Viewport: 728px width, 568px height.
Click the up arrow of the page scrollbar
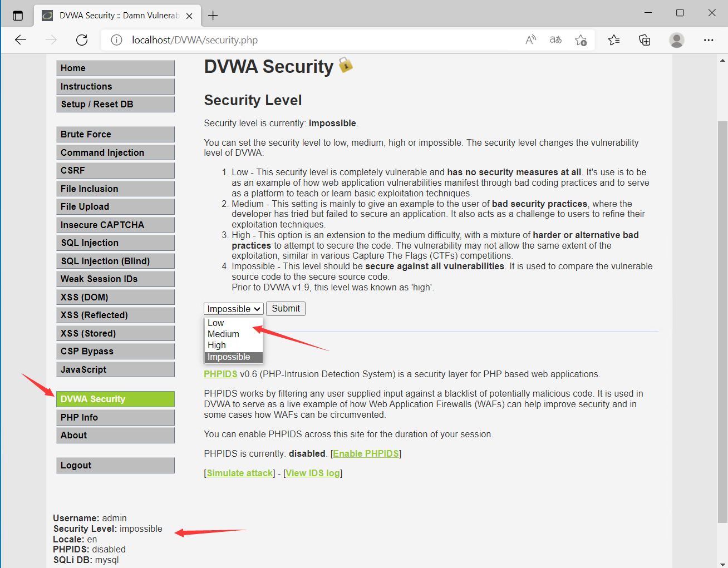point(722,60)
